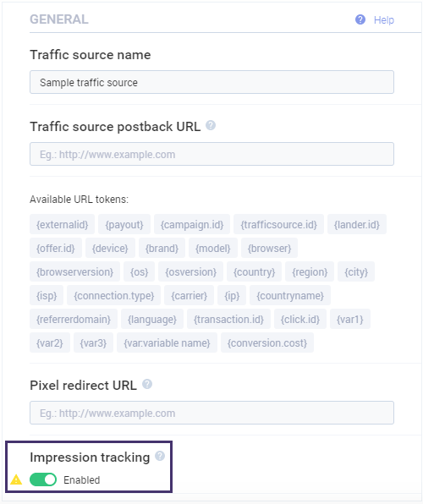Disable the Impression tracking toggle
The width and height of the screenshot is (423, 504).
pos(43,479)
